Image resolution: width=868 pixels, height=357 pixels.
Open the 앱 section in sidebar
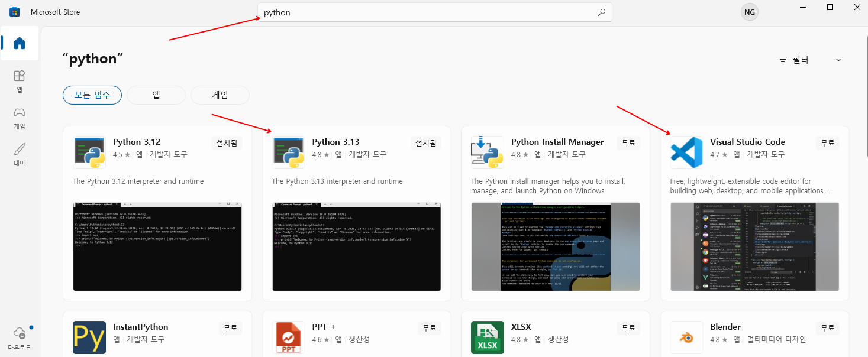pos(20,81)
